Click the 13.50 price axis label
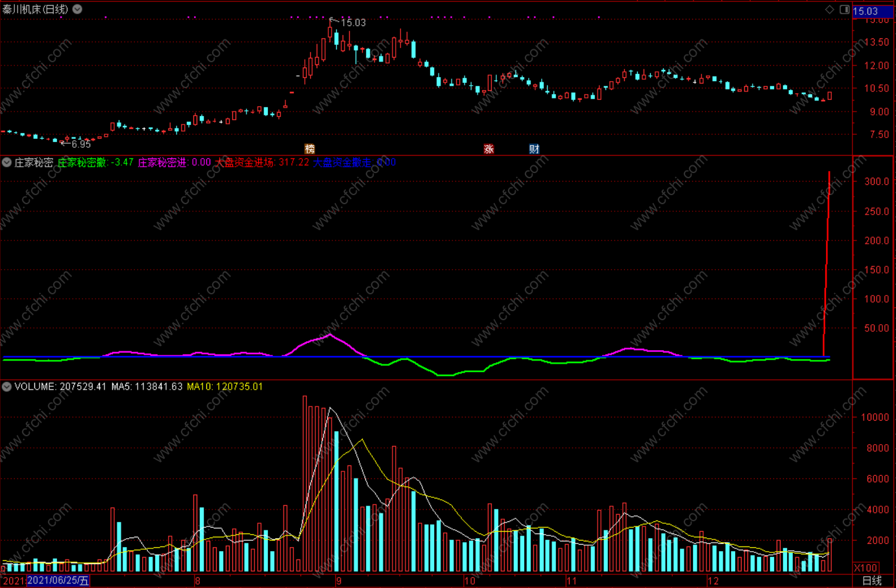Viewport: 896px width, 588px height. 877,42
